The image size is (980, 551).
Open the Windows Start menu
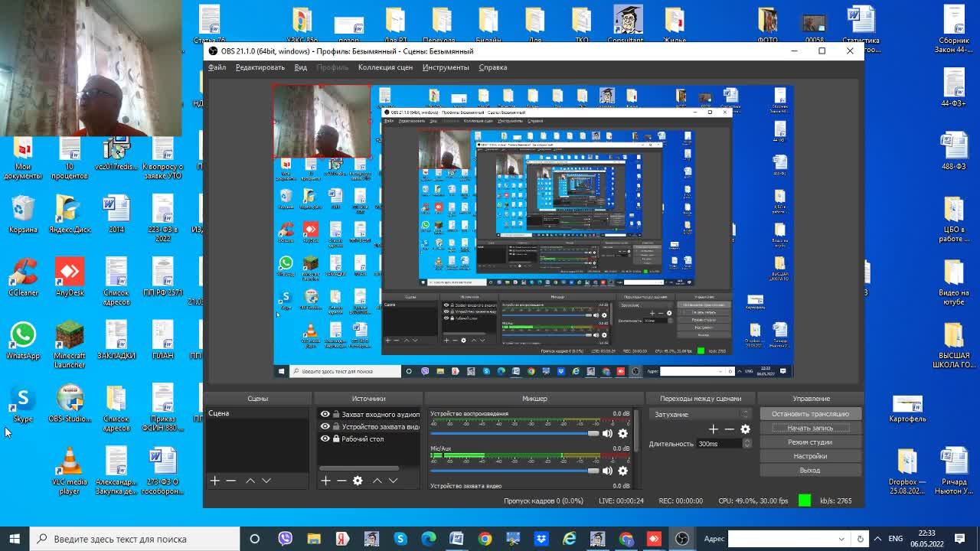[x=15, y=539]
